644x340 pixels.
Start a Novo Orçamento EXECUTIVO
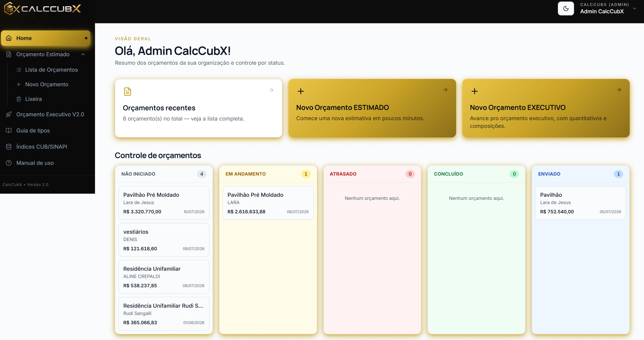pos(546,108)
